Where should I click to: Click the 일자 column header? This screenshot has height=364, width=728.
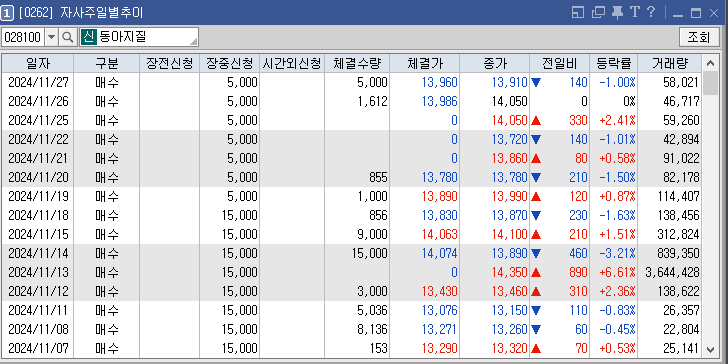(38, 63)
